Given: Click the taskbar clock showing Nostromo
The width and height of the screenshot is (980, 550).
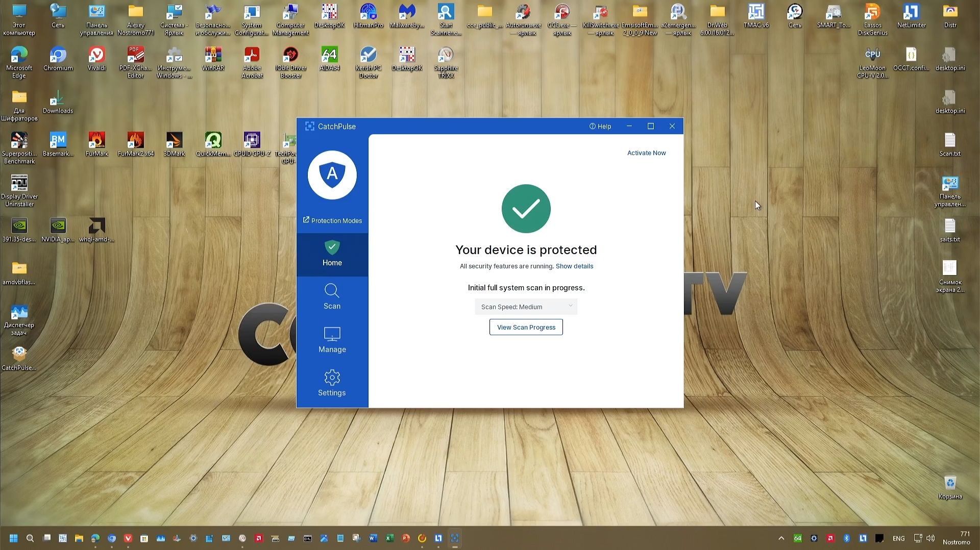Looking at the screenshot, I should click(x=956, y=538).
